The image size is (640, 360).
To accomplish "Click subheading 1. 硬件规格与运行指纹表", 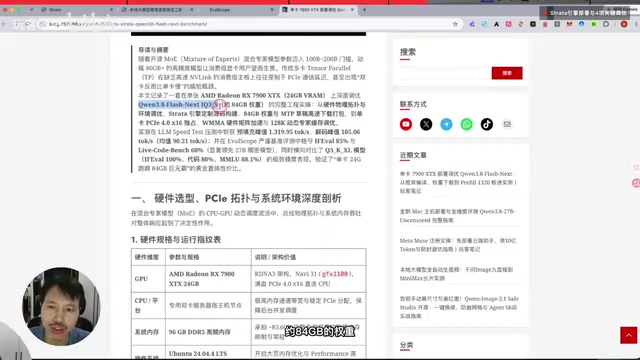I will pos(176,240).
